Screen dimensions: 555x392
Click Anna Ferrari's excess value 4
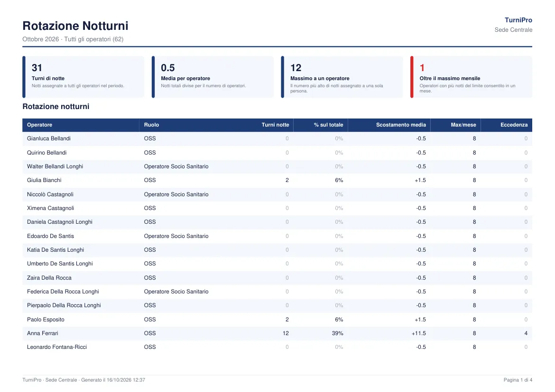[526, 333]
